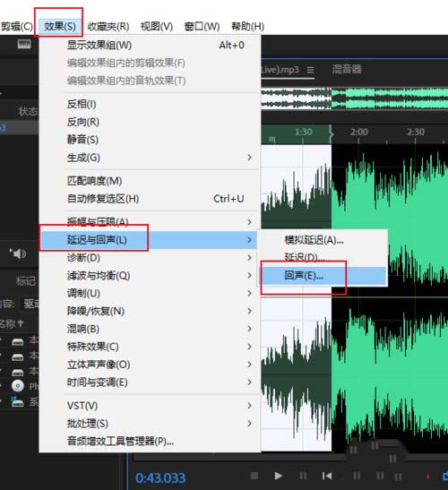
Task: Click the waveform editor icon top-left
Action: tap(24, 44)
